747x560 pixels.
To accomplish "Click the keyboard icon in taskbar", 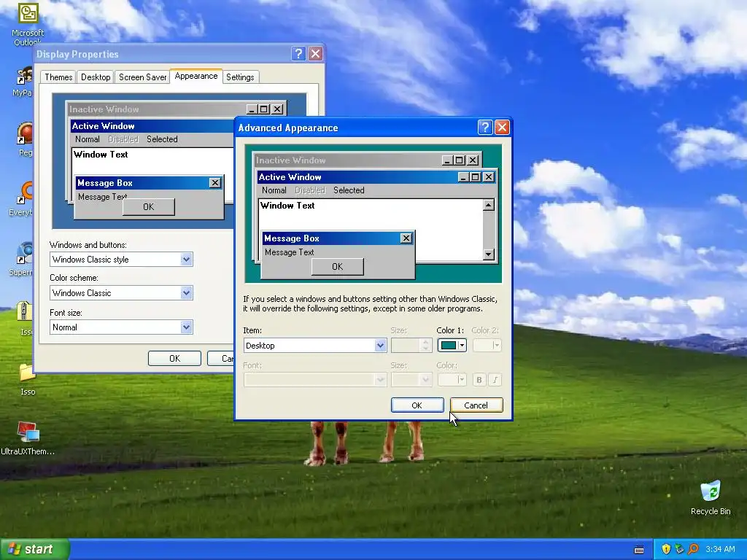I will (x=639, y=550).
